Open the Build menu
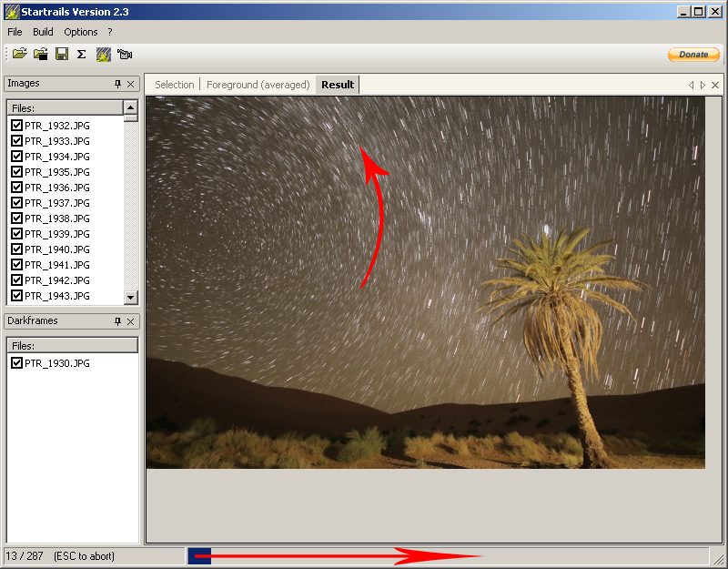Screen dimensions: 728x569 tap(42, 32)
